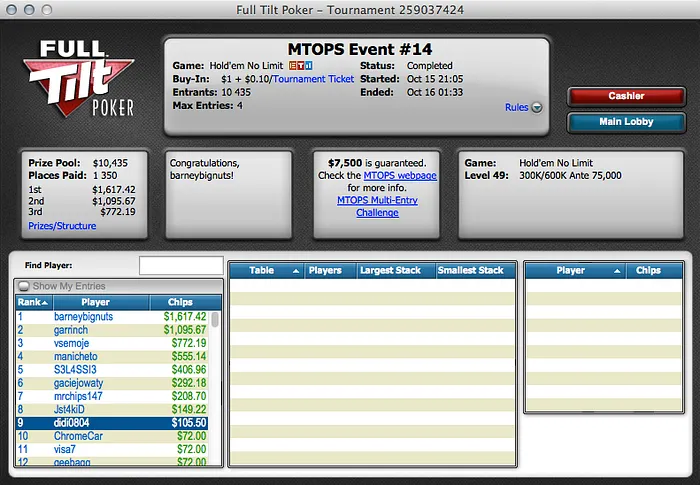Open the Cashier
Screen dimensions: 700x485
pyautogui.click(x=626, y=96)
